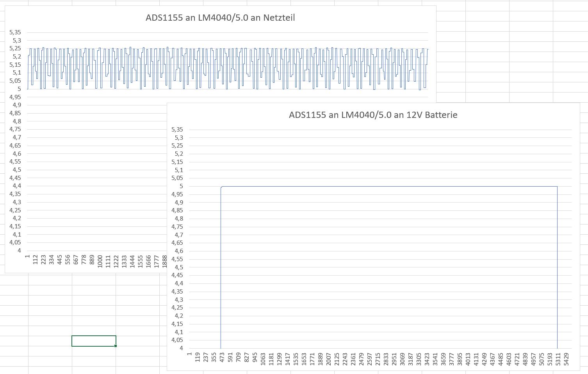Viewport: 588px width, 374px height.
Task: Click the 5,25 axis label in the Netzteil chart
Action: tap(15, 48)
